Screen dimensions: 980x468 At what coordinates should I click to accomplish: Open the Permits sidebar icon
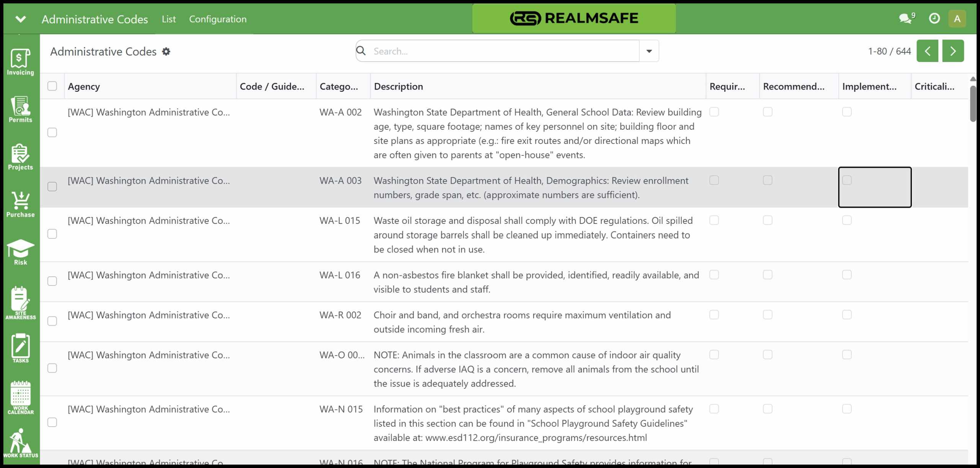(20, 109)
